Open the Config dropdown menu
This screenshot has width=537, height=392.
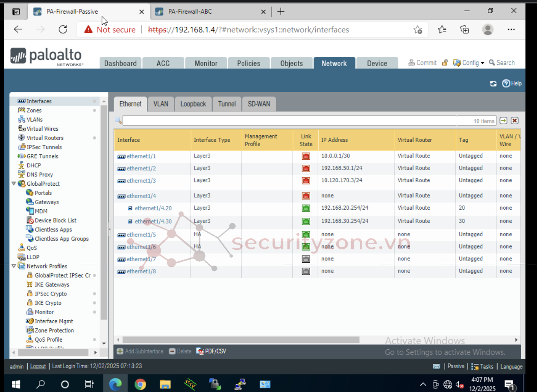[x=469, y=63]
